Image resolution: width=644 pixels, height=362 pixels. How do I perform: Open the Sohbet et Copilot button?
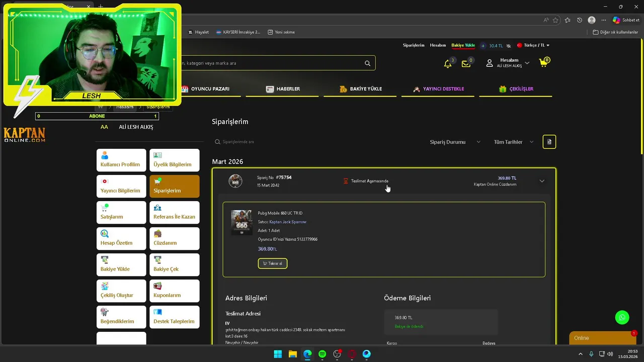626,20
